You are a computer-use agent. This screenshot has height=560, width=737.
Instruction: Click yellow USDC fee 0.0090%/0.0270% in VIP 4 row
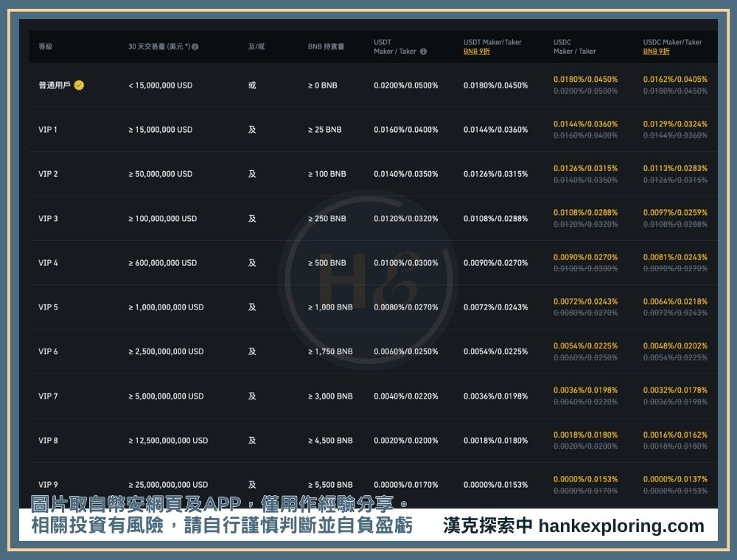coord(586,257)
